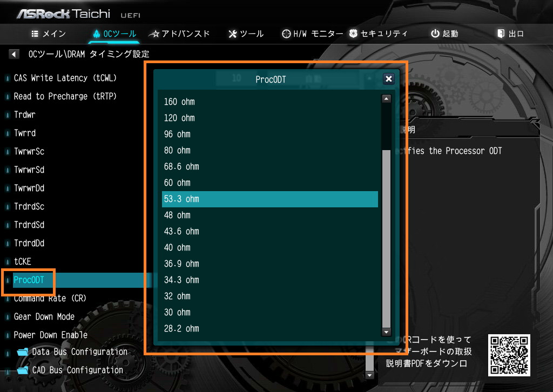Viewport: 553px width, 392px height.
Task: Switch to the OCツール tab
Action: 114,34
